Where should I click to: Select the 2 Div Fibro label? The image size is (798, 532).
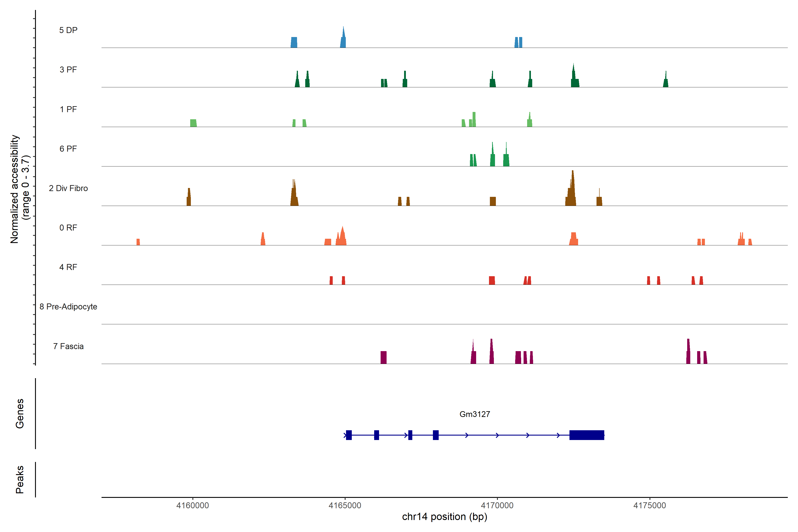tap(68, 188)
